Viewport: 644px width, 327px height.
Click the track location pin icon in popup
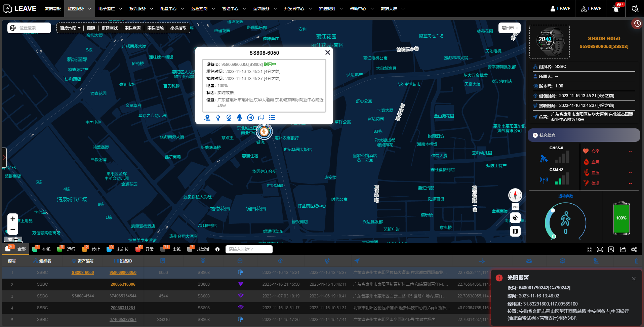click(x=207, y=118)
